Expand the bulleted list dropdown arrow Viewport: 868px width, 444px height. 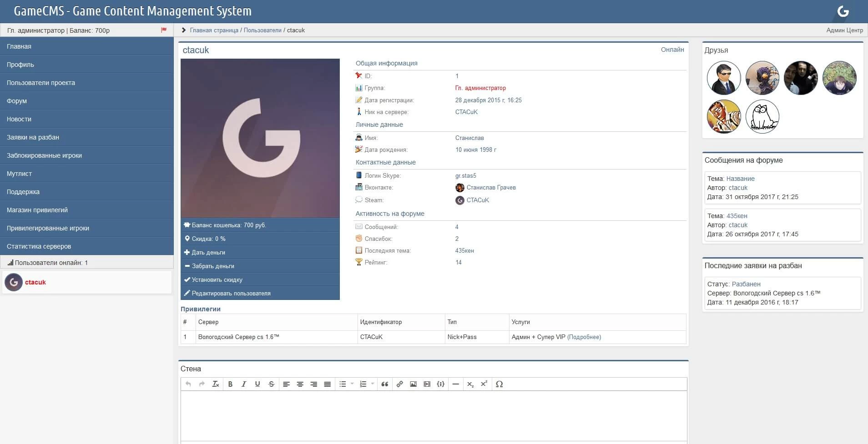[352, 384]
